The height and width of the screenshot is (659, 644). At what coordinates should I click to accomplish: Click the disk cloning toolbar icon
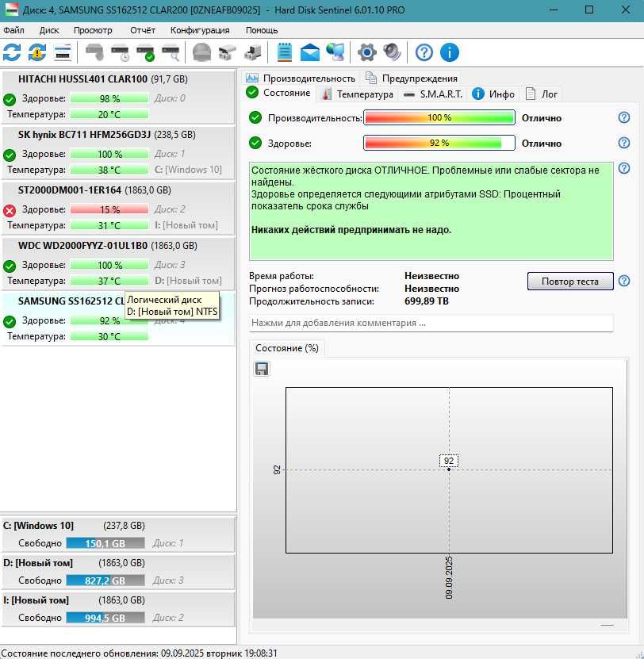pyautogui.click(x=227, y=52)
